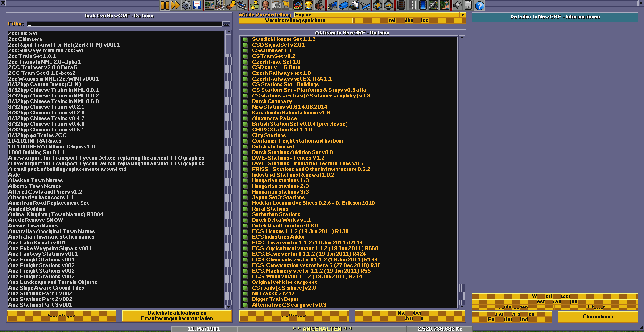Click the Liesmich anzeigen button
Image resolution: width=644 pixels, height=332 pixels.
click(555, 302)
